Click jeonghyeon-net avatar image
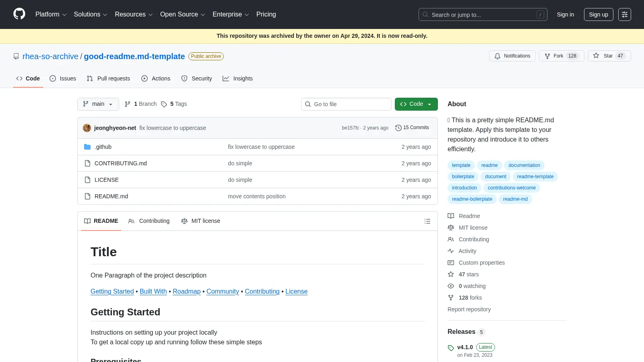 (87, 128)
